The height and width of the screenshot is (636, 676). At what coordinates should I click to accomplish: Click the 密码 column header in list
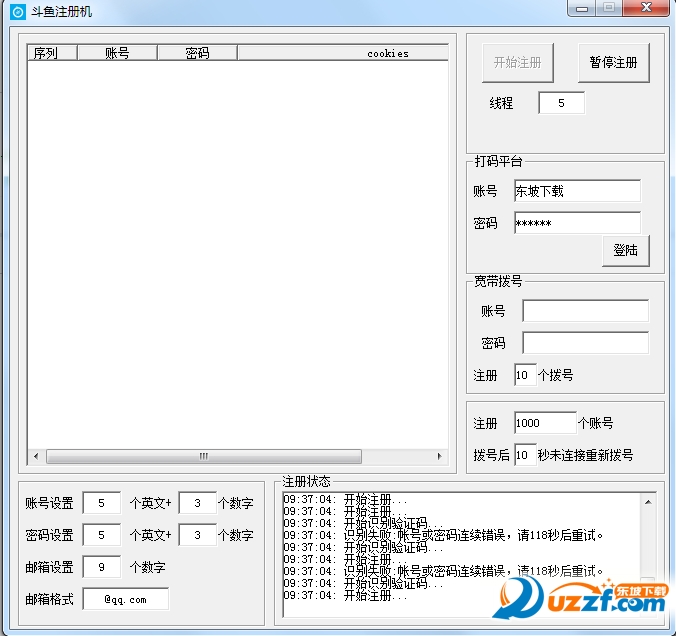[x=197, y=53]
